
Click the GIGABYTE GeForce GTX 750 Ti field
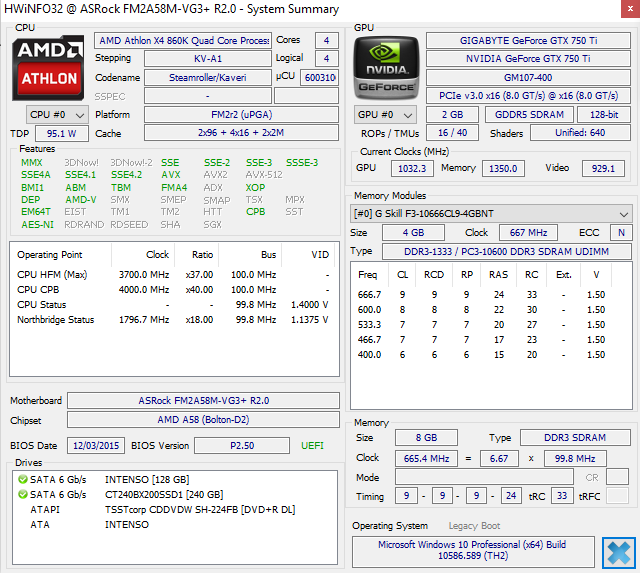[528, 40]
